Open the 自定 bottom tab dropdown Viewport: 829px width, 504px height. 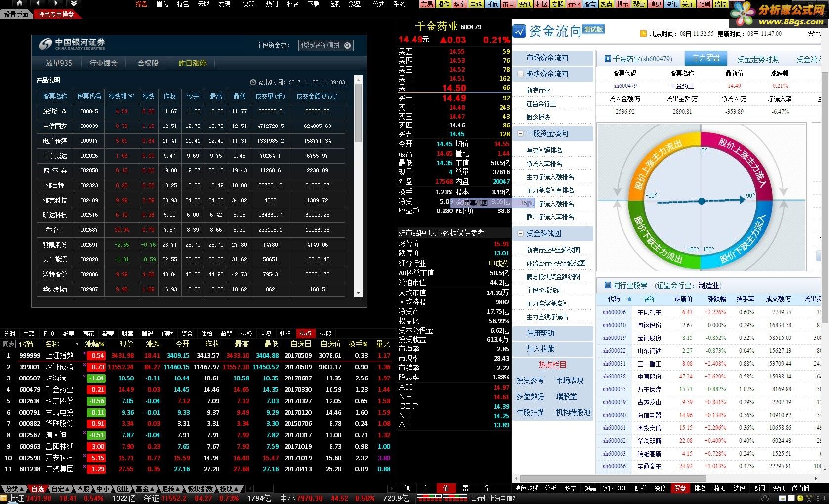[60, 489]
